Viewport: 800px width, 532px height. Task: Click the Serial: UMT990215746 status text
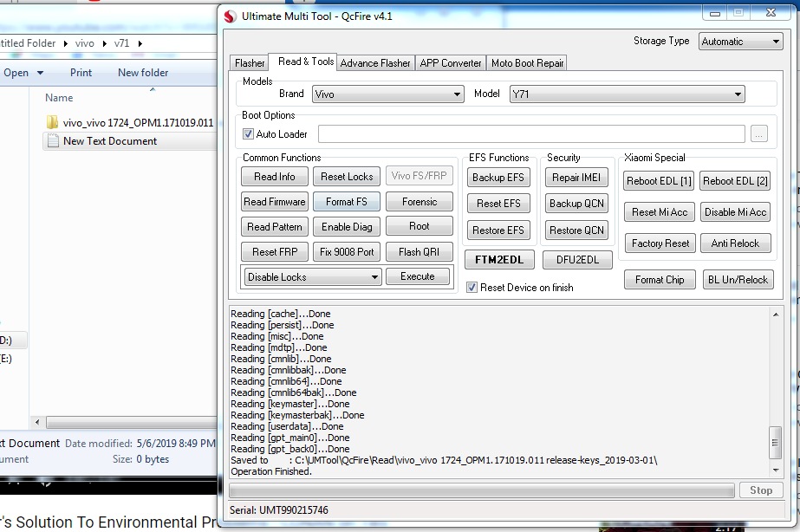(x=278, y=510)
